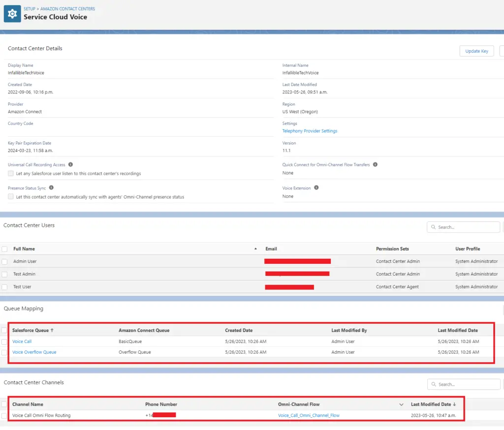Open the Voice Call queue link
This screenshot has height=430, width=504.
(x=22, y=341)
